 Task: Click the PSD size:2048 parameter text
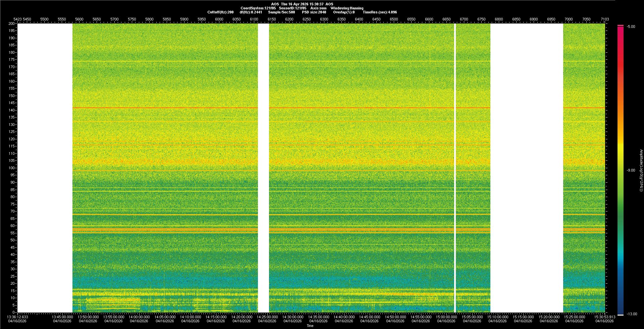click(314, 12)
